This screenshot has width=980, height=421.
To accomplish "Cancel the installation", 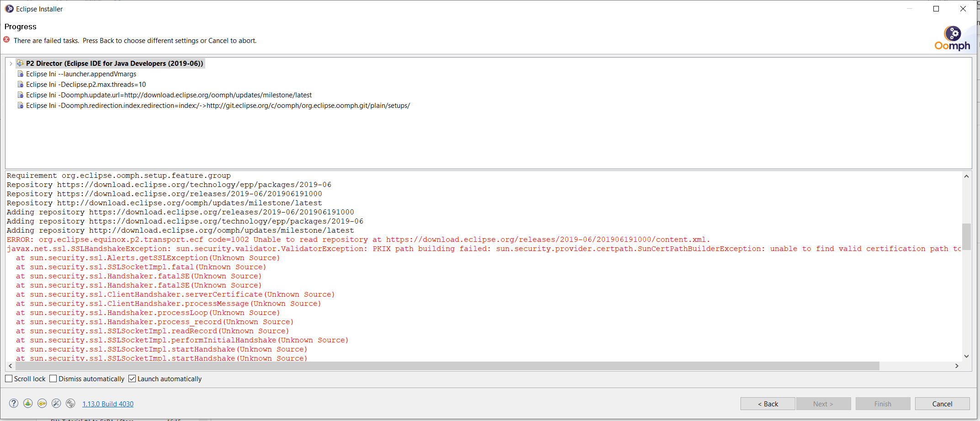I will 942,404.
